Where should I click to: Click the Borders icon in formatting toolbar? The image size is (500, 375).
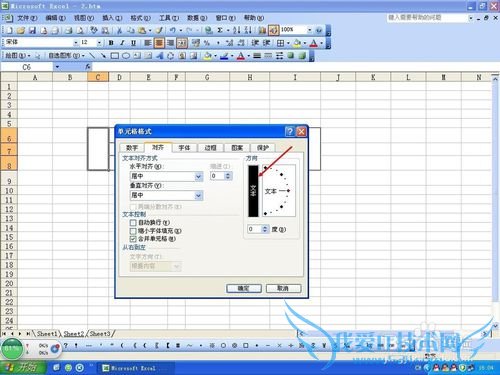[281, 43]
